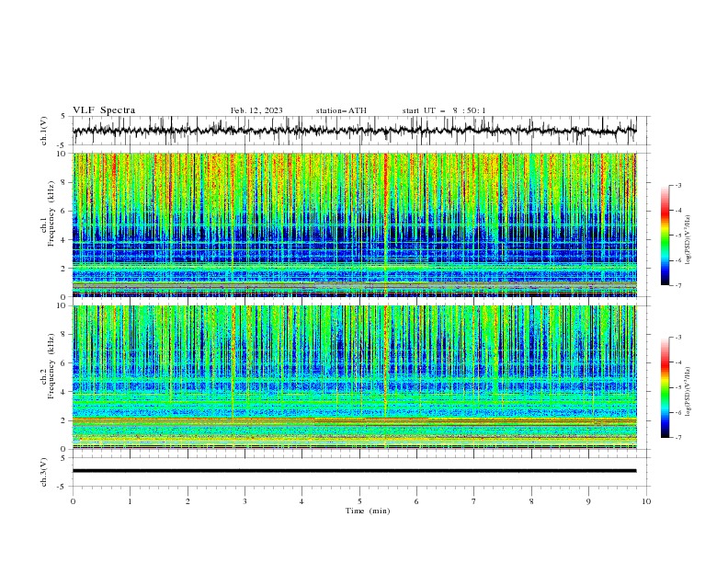Screen dimensions: 728x563
Task: Click the "2" kHz tick on ch.2 spectrogram axis
Action: click(64, 420)
